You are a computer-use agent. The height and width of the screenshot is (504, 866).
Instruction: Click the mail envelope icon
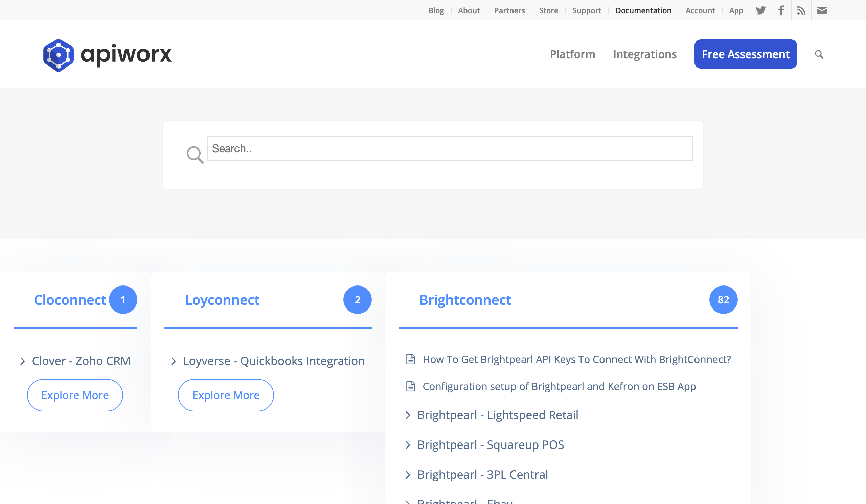(822, 10)
